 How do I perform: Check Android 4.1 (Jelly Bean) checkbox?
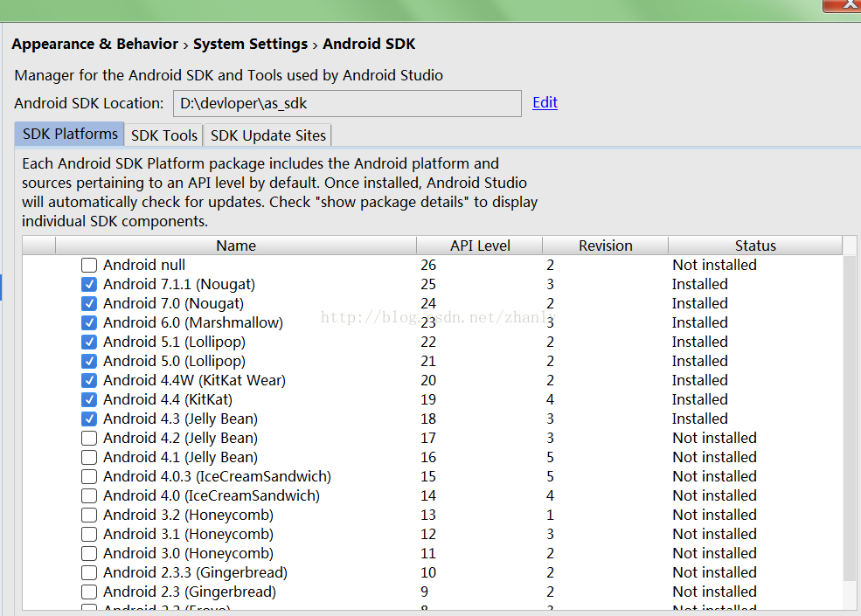[x=89, y=457]
